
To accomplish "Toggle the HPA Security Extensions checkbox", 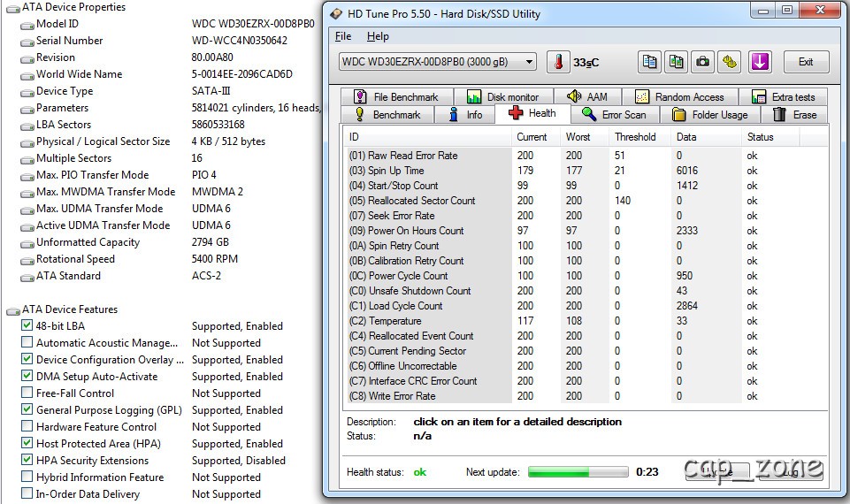I will click(27, 460).
